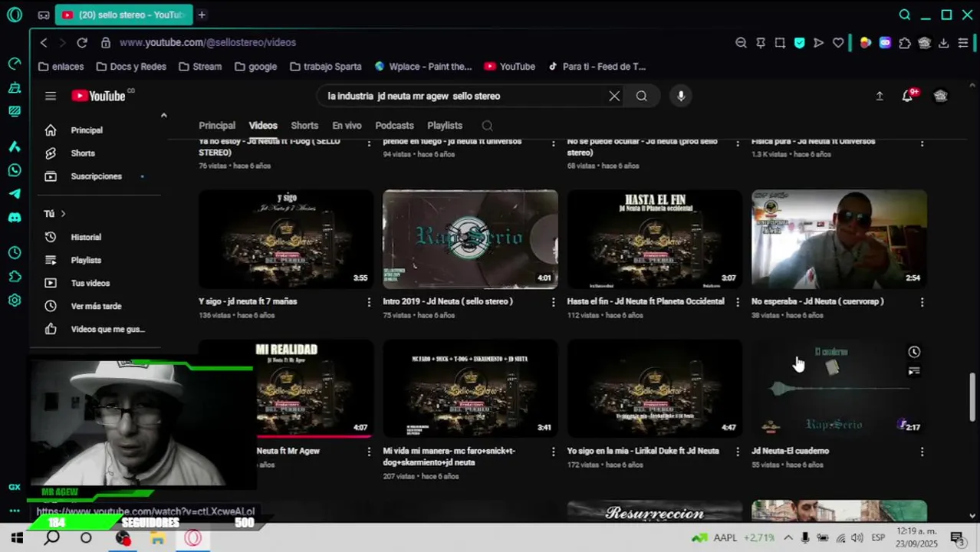Screen dimensions: 980x552
Task: Open Telegram in Opera sidebar
Action: [15, 194]
